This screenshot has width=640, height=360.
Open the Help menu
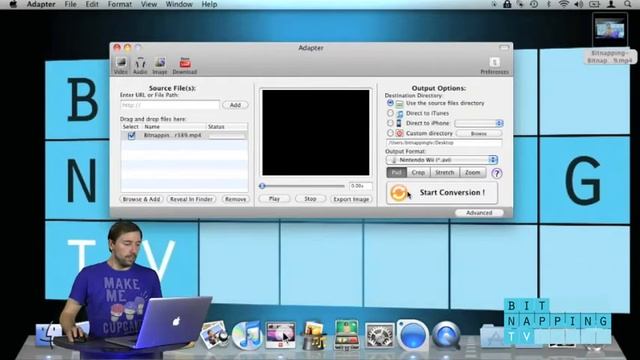tap(209, 4)
